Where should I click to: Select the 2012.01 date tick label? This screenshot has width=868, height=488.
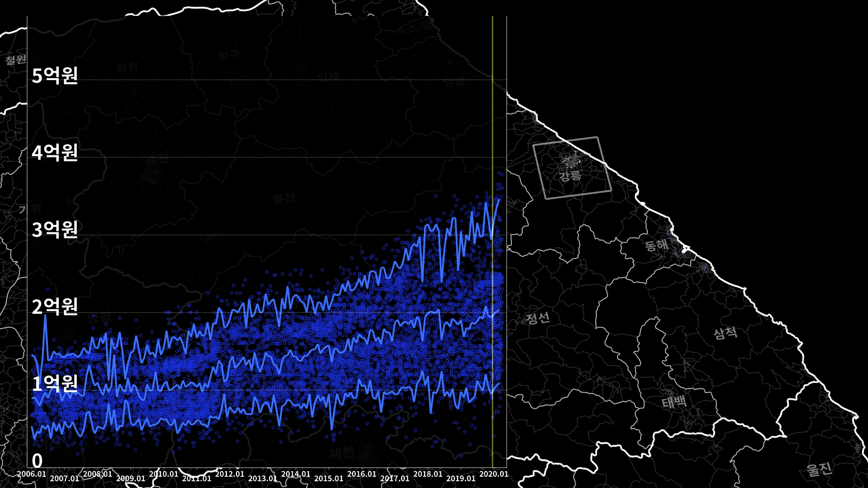(230, 474)
